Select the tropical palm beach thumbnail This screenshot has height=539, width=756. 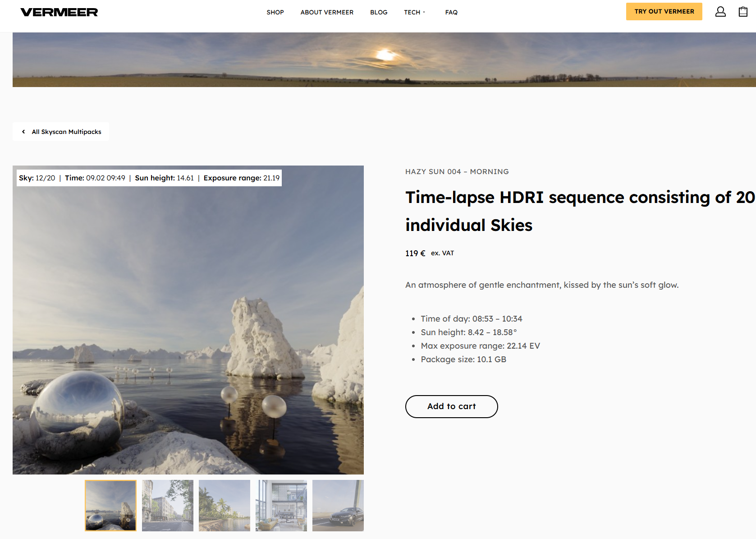[225, 505]
